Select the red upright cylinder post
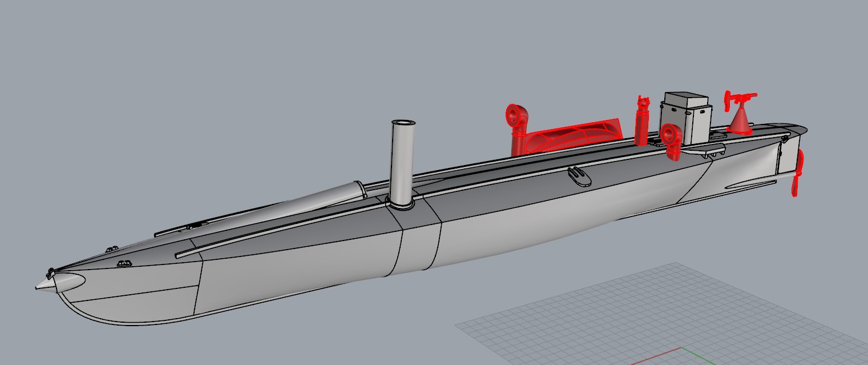Screen dimensions: 868x365 coord(643,121)
